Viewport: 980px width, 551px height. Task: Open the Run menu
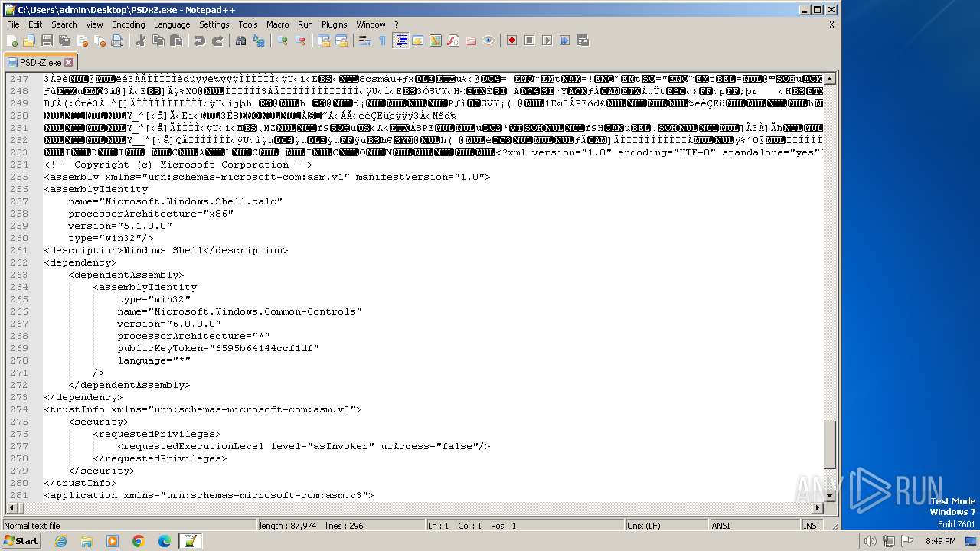[305, 24]
